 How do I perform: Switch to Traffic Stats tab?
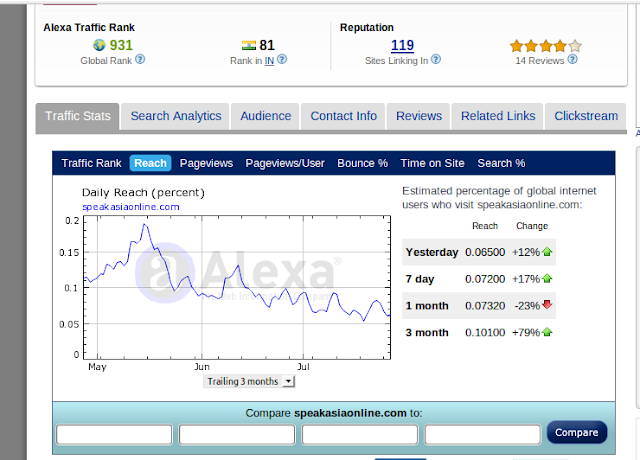pos(78,116)
